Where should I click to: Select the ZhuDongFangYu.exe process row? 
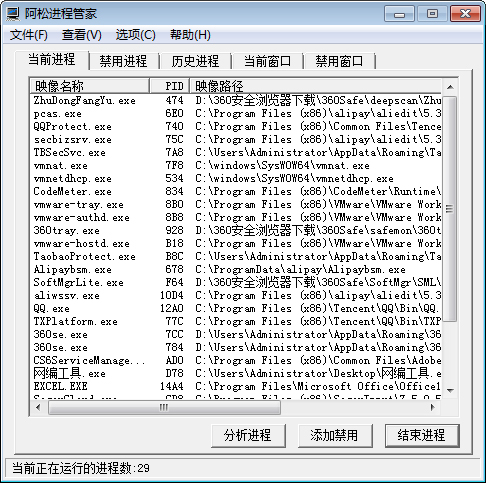236,100
